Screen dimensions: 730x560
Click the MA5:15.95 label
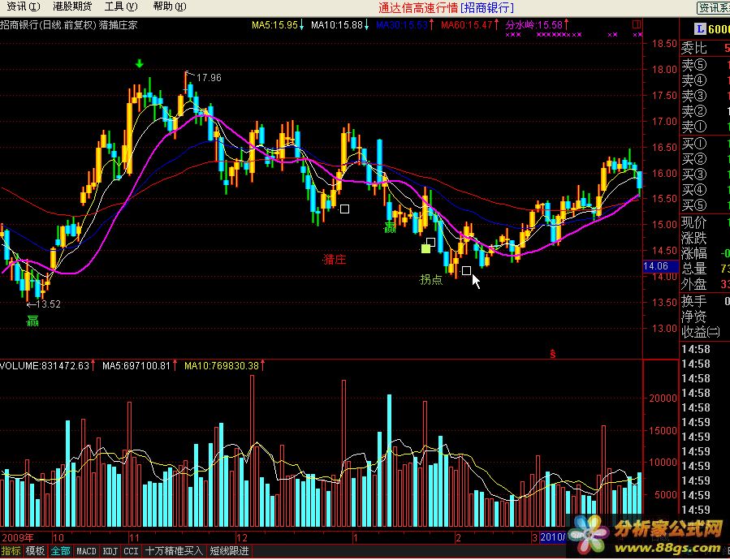tap(274, 24)
